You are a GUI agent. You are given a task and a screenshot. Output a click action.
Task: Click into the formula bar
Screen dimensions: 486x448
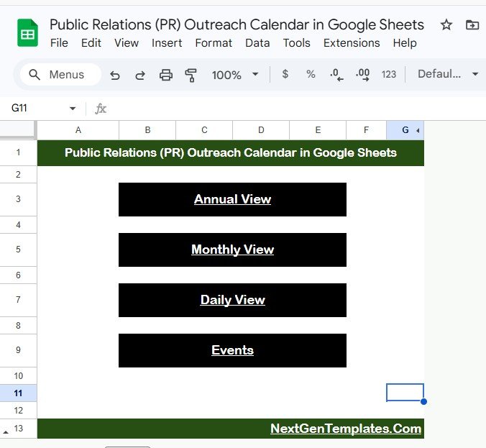(x=295, y=108)
